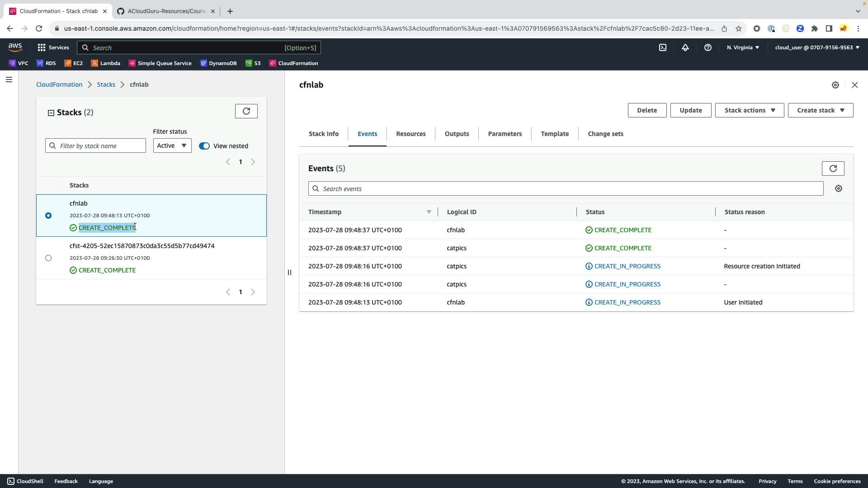This screenshot has height=488, width=868.
Task: Open the Active filter status dropdown
Action: 172,145
